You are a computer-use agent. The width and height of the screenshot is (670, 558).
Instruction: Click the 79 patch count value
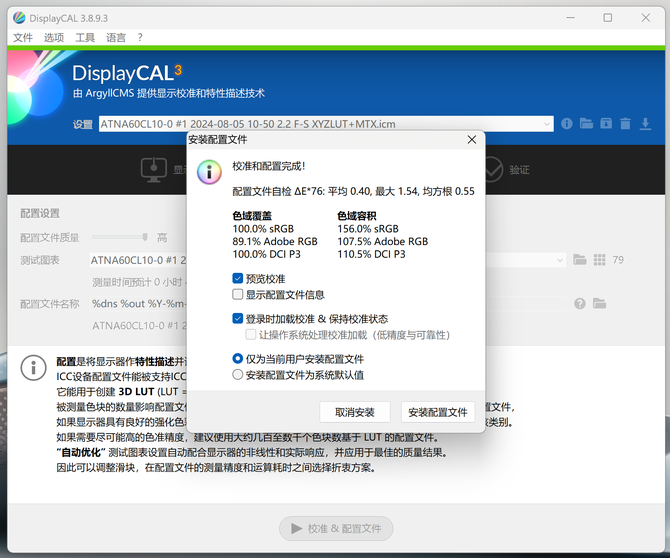[x=618, y=260]
